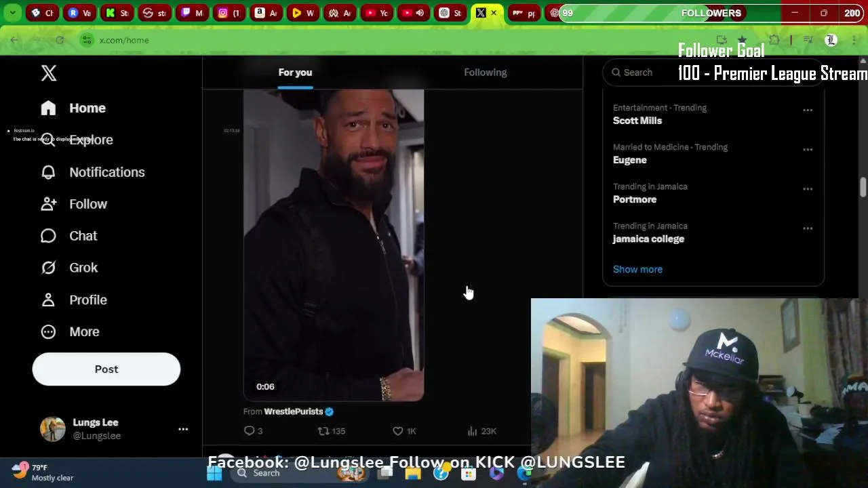Viewport: 868px width, 488px height.
Task: Switch to the YouTube tab playing audio
Action: click(414, 13)
